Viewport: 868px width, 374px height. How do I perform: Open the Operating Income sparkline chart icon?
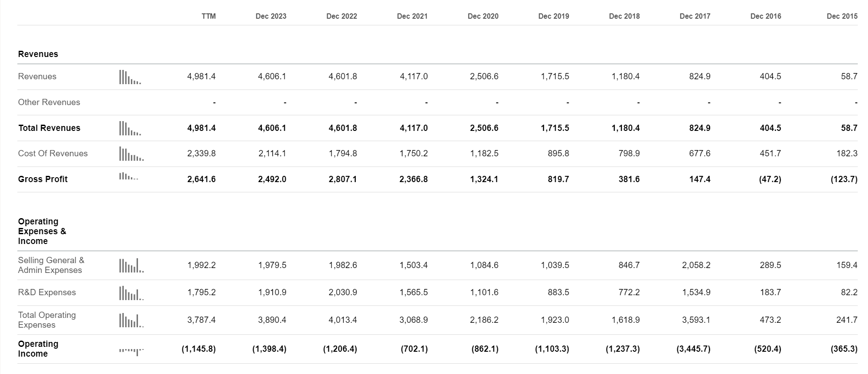(131, 351)
